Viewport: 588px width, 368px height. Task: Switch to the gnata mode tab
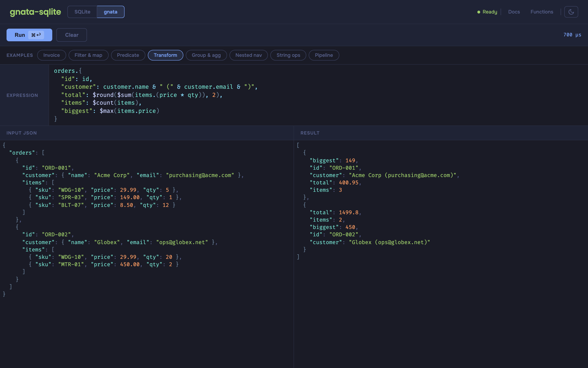(110, 12)
